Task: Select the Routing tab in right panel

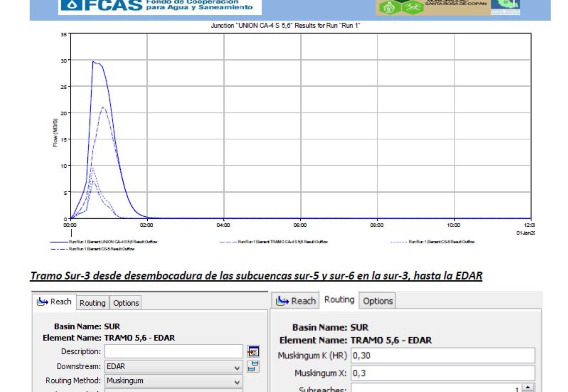Action: (x=339, y=300)
